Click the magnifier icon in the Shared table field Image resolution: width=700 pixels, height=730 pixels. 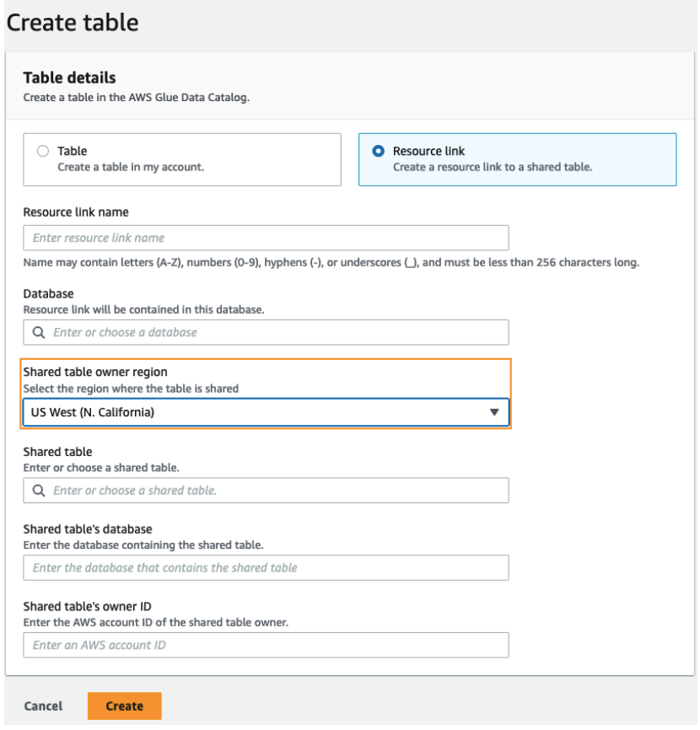(38, 490)
